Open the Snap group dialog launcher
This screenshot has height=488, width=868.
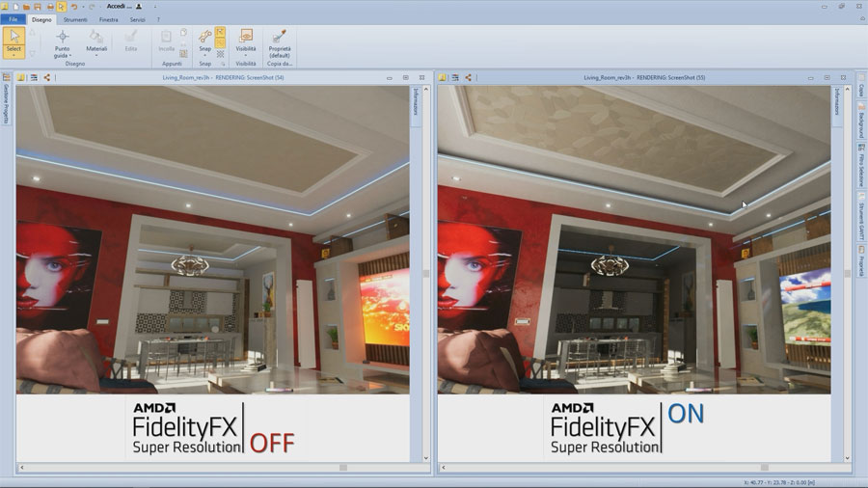point(223,64)
